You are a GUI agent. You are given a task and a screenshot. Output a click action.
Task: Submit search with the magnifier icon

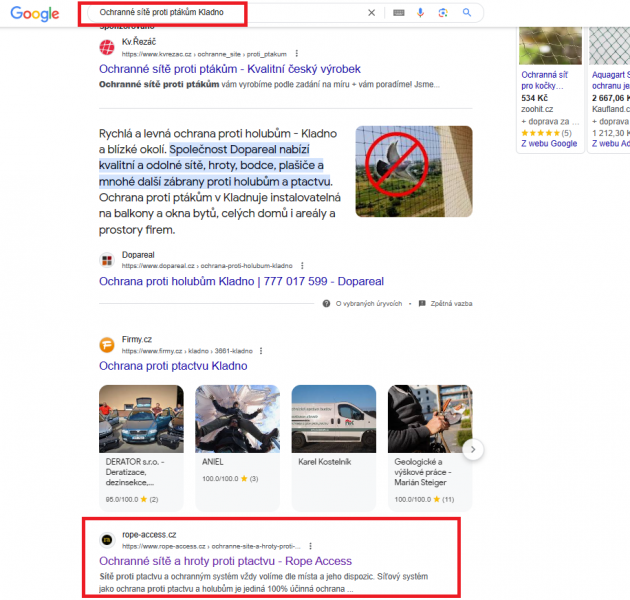(x=466, y=12)
